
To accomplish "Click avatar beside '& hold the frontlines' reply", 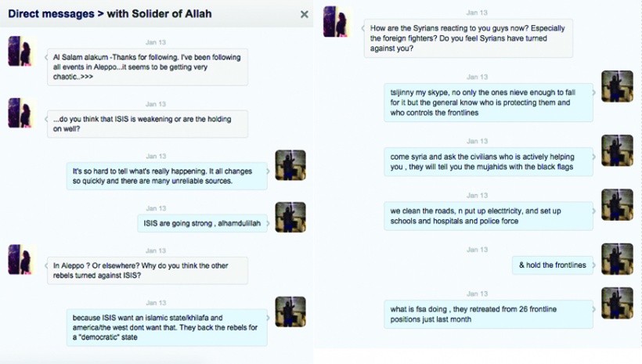I will pos(617,259).
